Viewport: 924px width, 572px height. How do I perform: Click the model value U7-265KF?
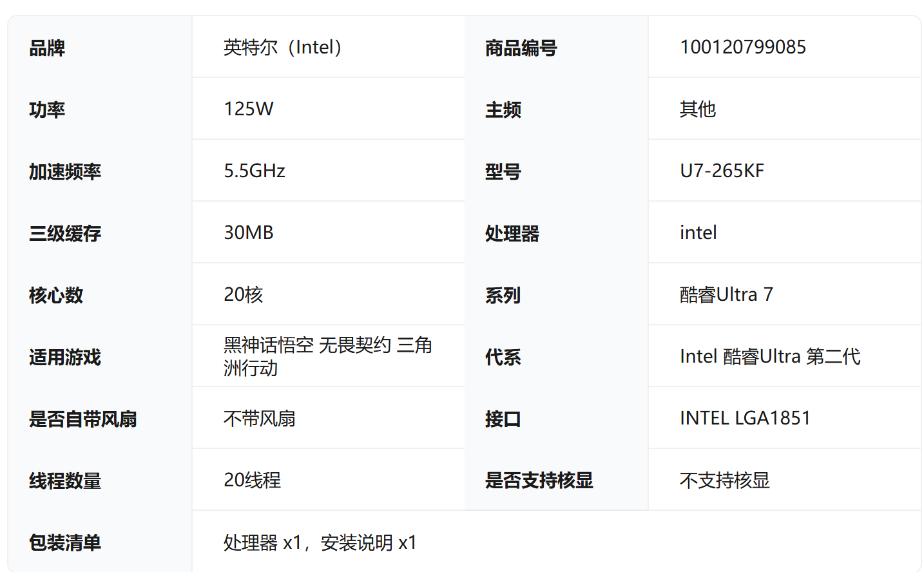(x=722, y=171)
